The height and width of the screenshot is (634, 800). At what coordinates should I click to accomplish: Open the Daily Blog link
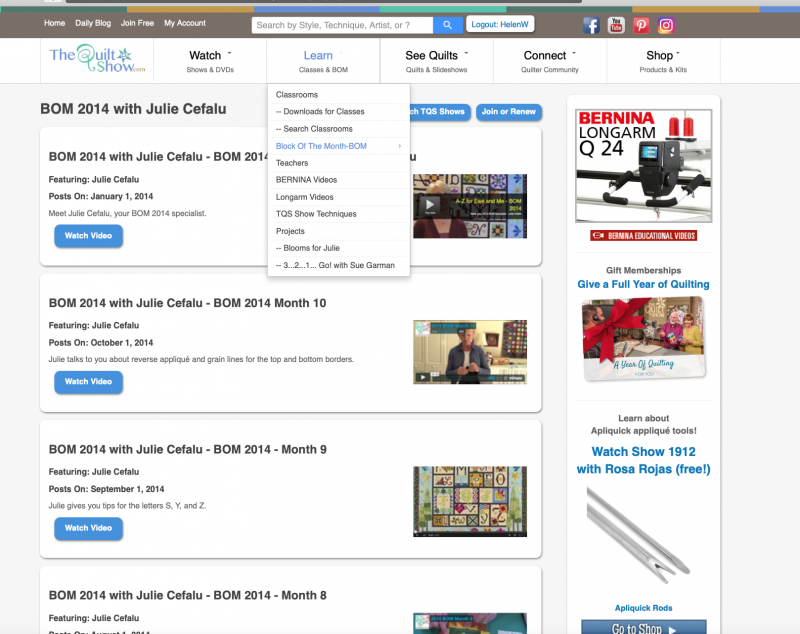pos(93,23)
